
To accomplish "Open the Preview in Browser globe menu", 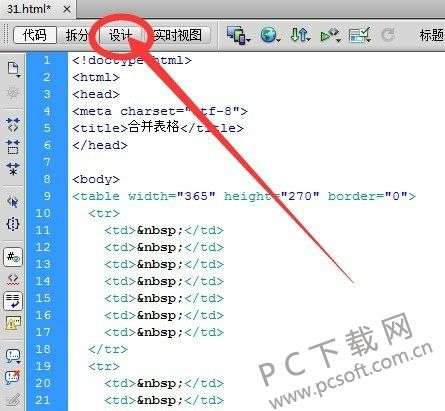I will (270, 35).
